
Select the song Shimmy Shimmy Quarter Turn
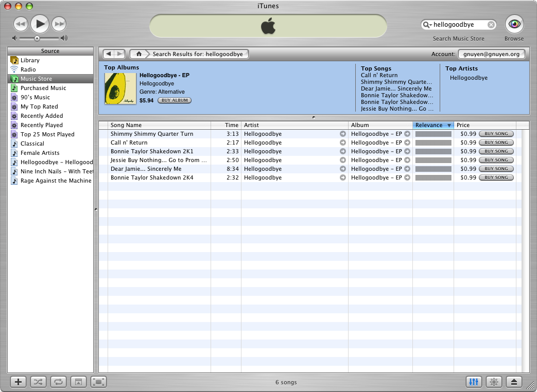[152, 134]
